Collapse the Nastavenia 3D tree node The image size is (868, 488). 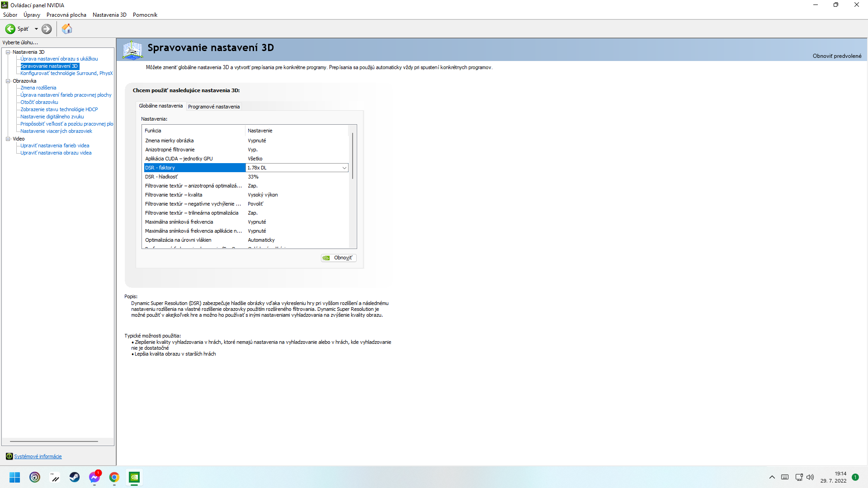[8, 52]
